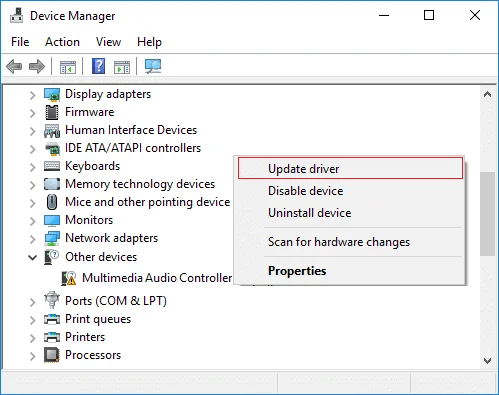Expand IDE ATA/ATAPI controllers node
499x395 pixels.
click(32, 149)
